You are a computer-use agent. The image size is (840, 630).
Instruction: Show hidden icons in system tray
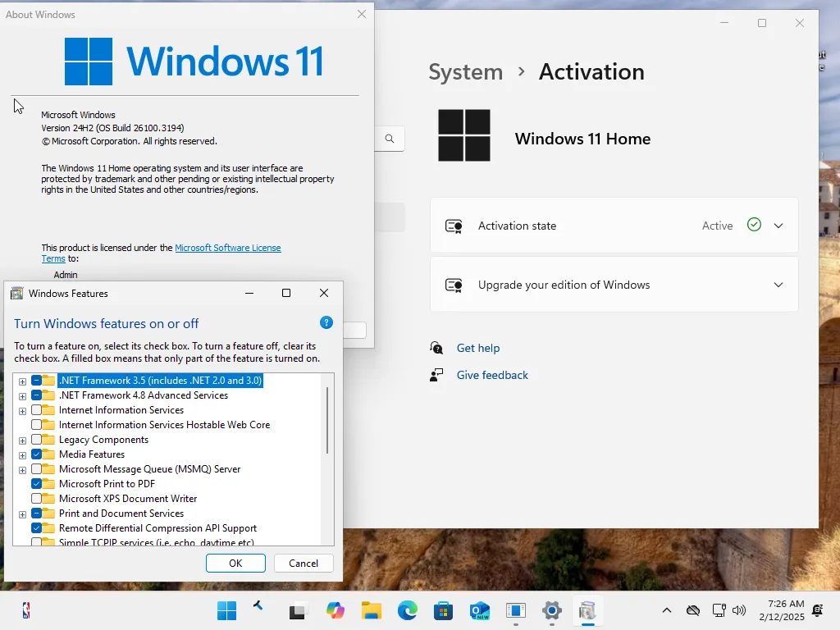pos(667,610)
